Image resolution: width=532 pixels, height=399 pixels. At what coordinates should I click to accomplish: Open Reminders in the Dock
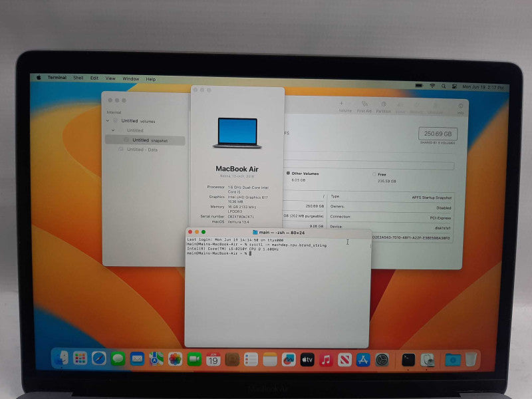coord(251,360)
